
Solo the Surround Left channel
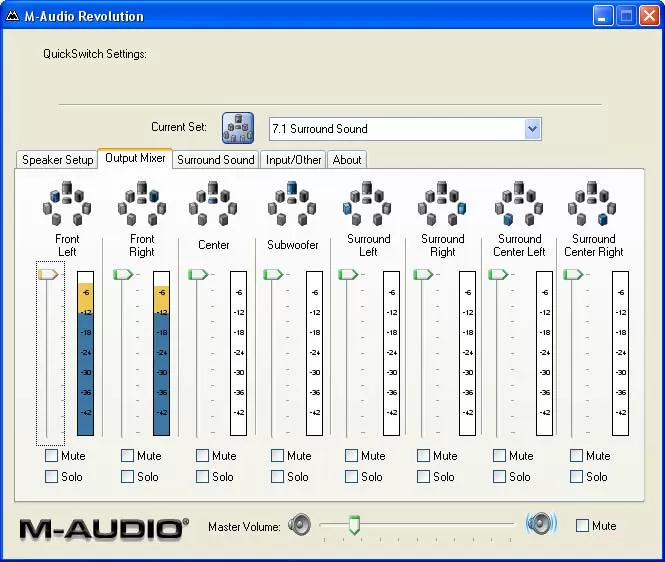click(x=351, y=476)
